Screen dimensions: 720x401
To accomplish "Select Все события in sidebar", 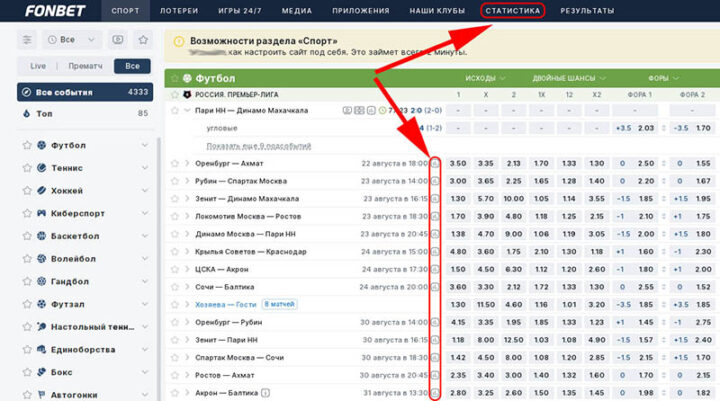I will coord(85,92).
